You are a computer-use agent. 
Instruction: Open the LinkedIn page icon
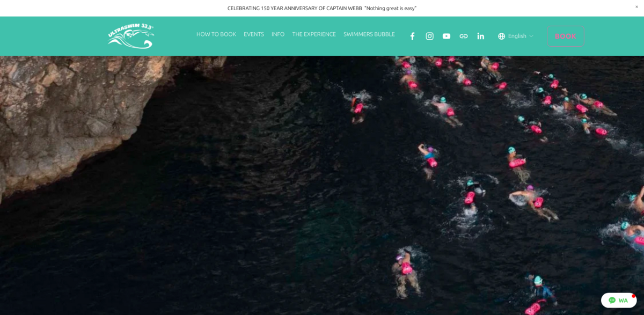pos(481,36)
